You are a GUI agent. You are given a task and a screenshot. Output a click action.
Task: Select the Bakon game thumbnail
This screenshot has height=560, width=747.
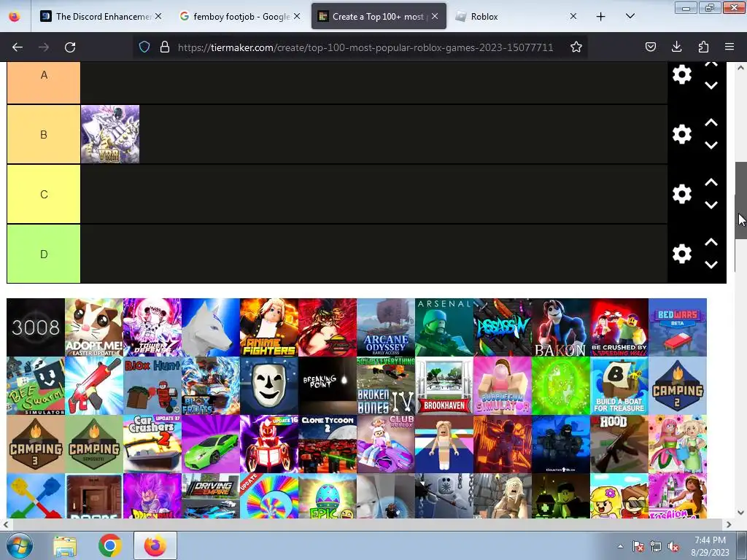[561, 327]
